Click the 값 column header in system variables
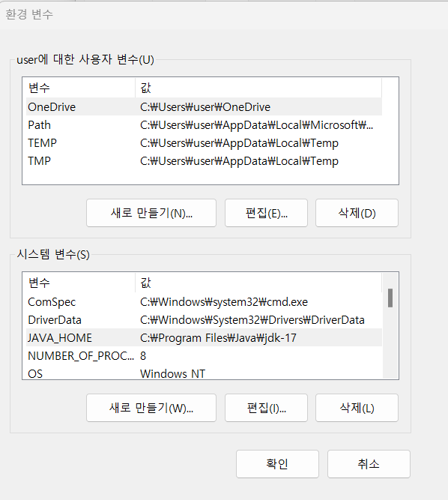 tap(258, 283)
